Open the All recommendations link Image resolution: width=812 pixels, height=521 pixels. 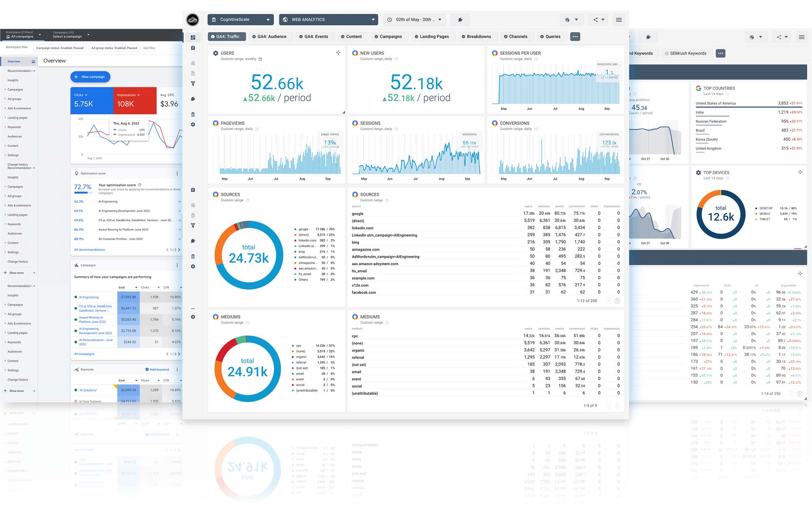[x=89, y=250]
